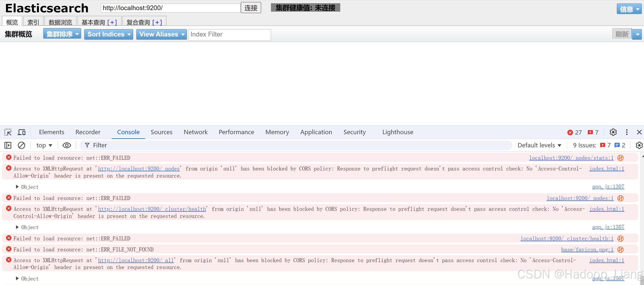644x285 pixels.
Task: Click error icon on ERR_FILE_NOT_FOUND row
Action: pos(9,249)
